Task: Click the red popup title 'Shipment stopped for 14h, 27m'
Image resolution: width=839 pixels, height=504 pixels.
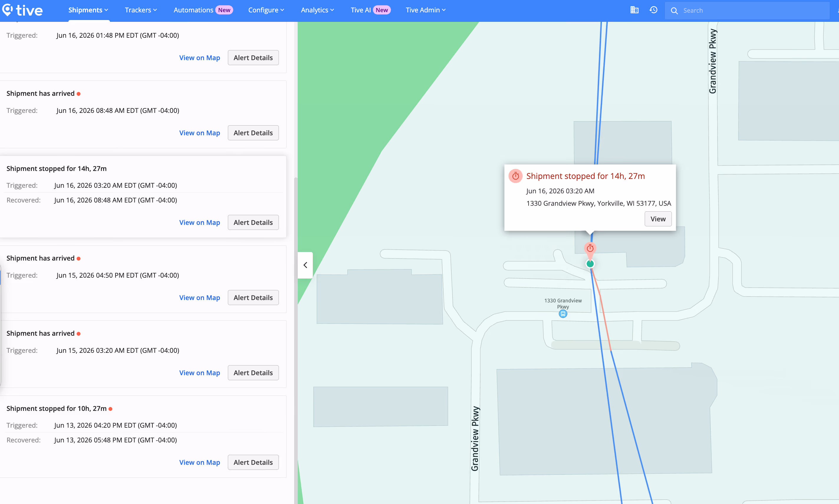Action: tap(585, 176)
